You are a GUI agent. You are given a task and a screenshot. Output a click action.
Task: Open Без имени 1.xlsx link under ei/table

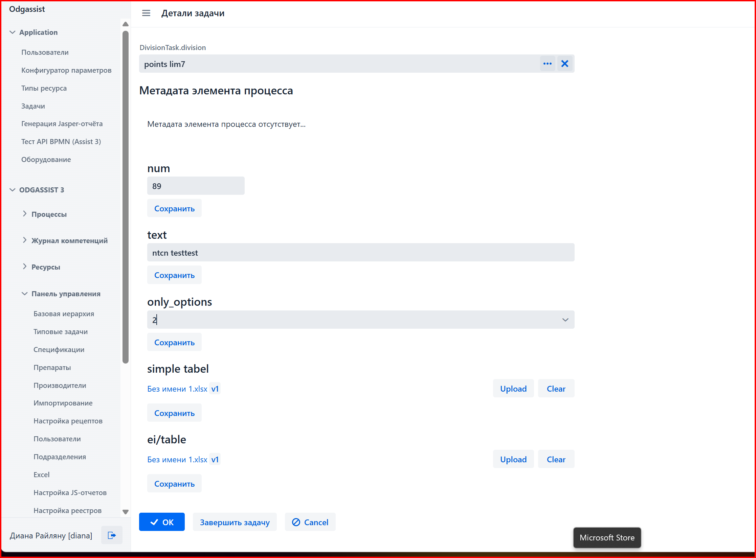tap(177, 460)
